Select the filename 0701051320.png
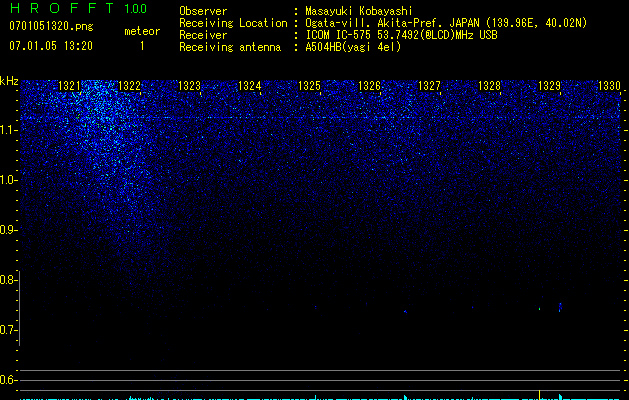Screen dimensions: 629x400 pos(51,26)
